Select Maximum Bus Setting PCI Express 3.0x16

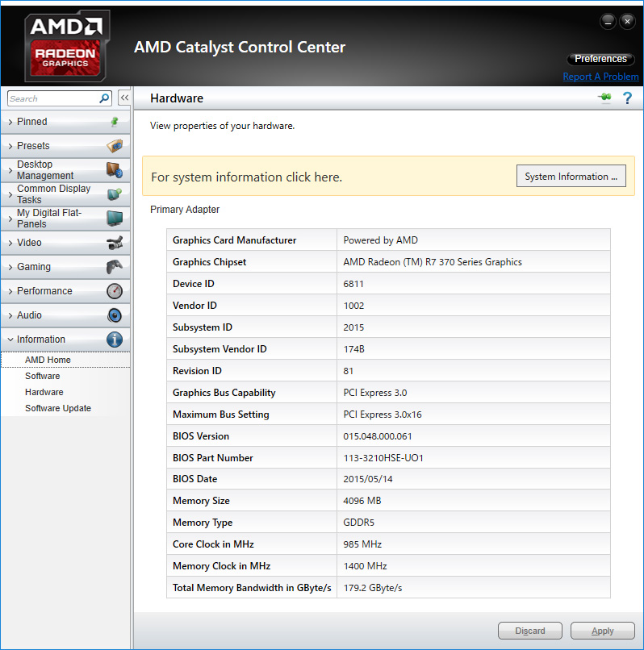(x=474, y=415)
